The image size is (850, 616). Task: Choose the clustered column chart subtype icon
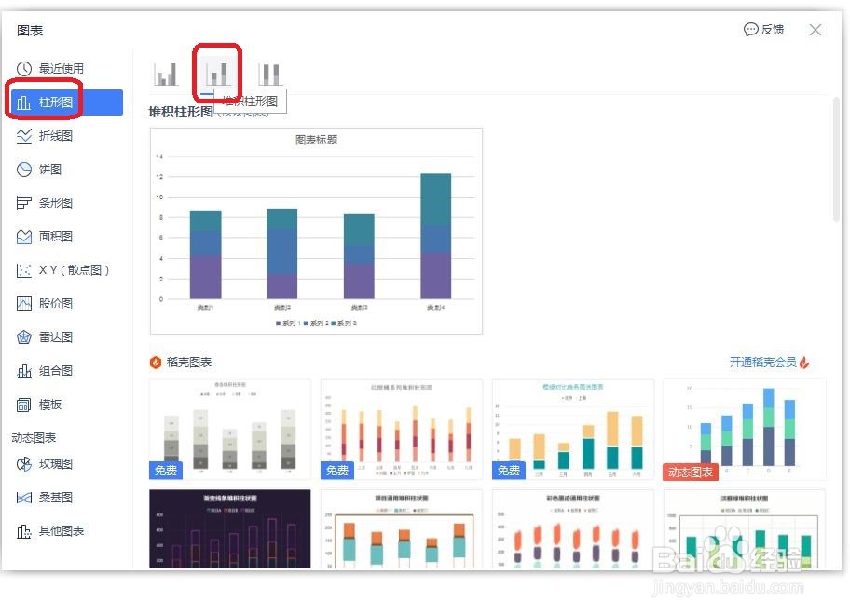pos(166,74)
